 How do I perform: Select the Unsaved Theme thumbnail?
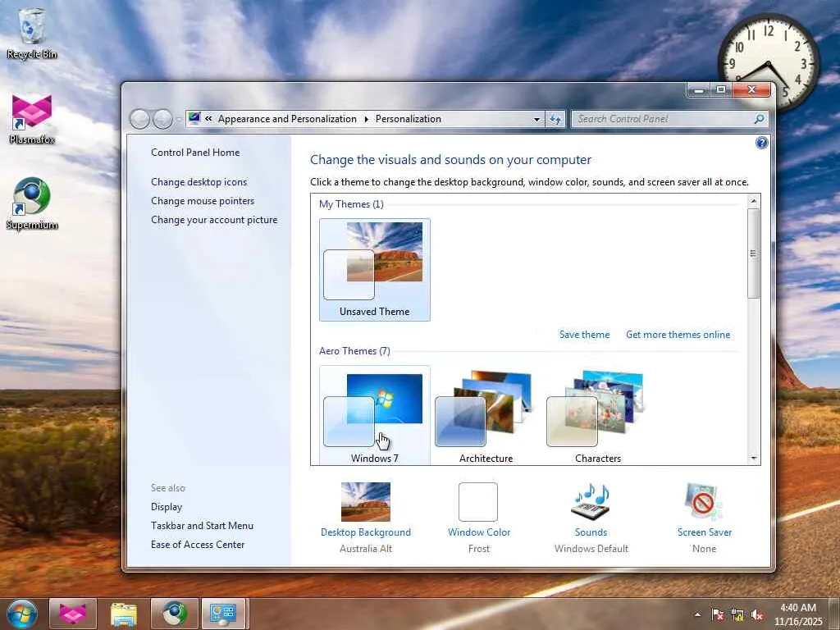point(374,269)
